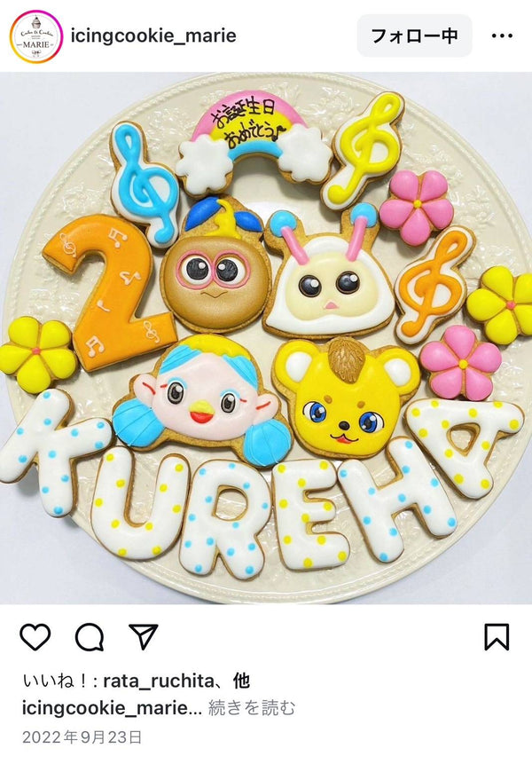Tap the blue treble clef cookie
The width and height of the screenshot is (532, 764).
146,185
